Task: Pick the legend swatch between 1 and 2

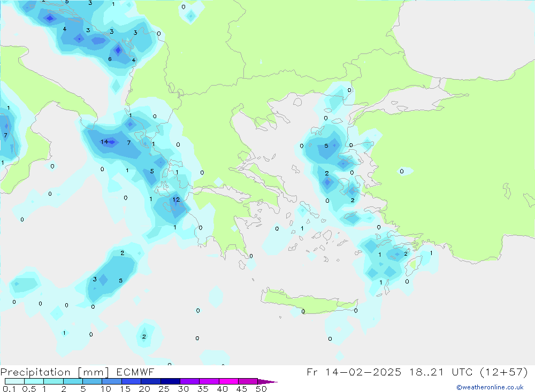Action: [x=53, y=381]
